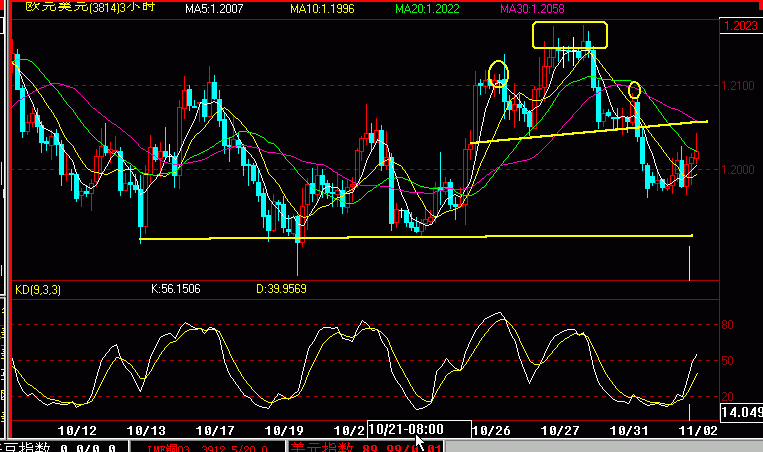This screenshot has height=452, width=763.
Task: Click the 1.2000 price axis label
Action: coord(738,170)
